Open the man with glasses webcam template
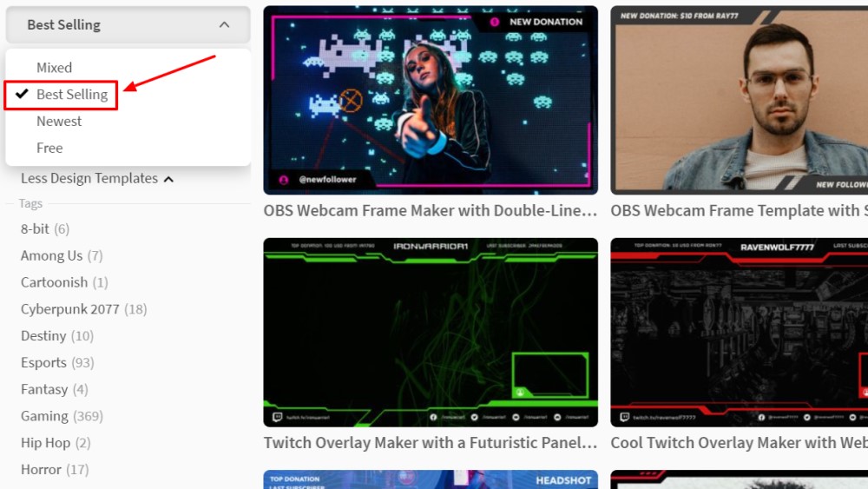The height and width of the screenshot is (489, 868). coord(739,100)
